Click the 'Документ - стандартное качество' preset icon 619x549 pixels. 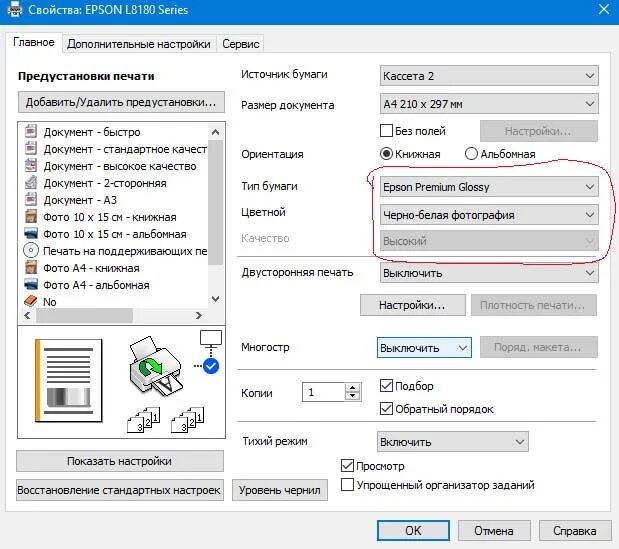[31, 148]
